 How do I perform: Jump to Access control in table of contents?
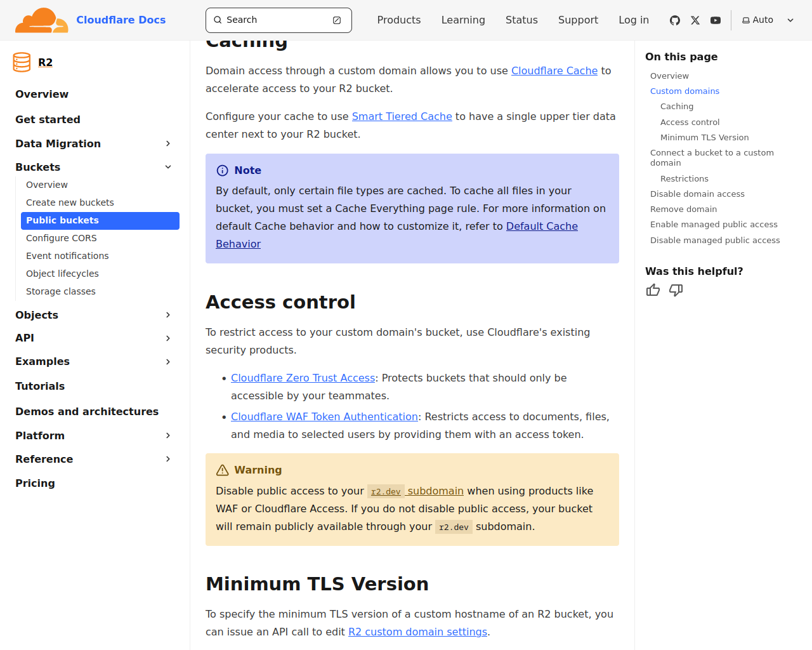coord(690,122)
